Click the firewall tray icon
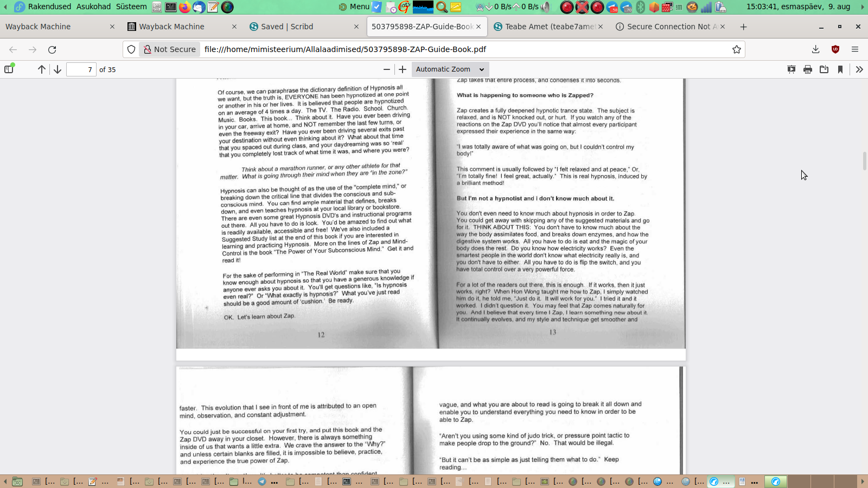 [x=667, y=7]
